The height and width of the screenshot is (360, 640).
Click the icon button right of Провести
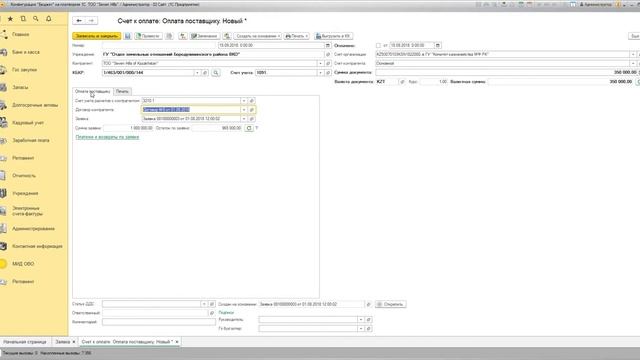point(169,36)
